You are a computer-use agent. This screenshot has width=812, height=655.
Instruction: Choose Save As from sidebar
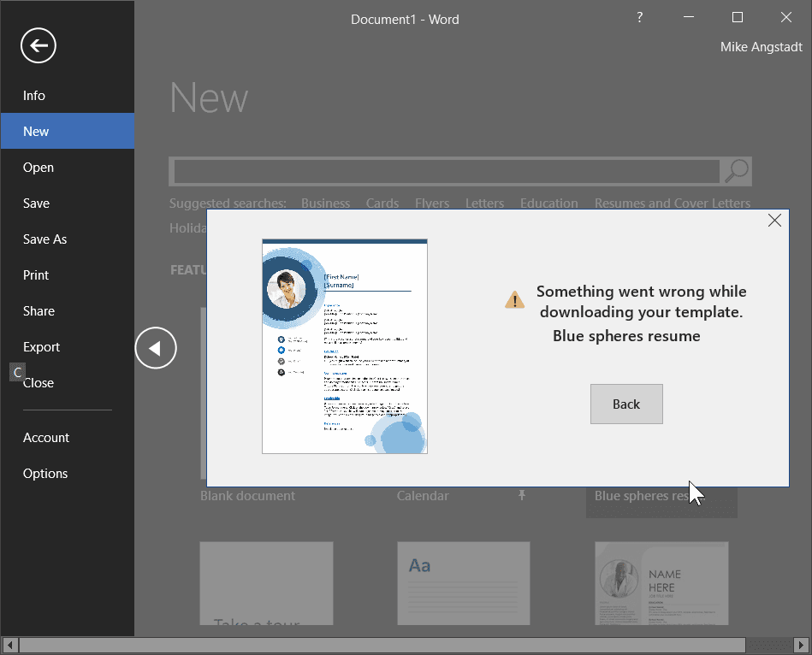(44, 239)
